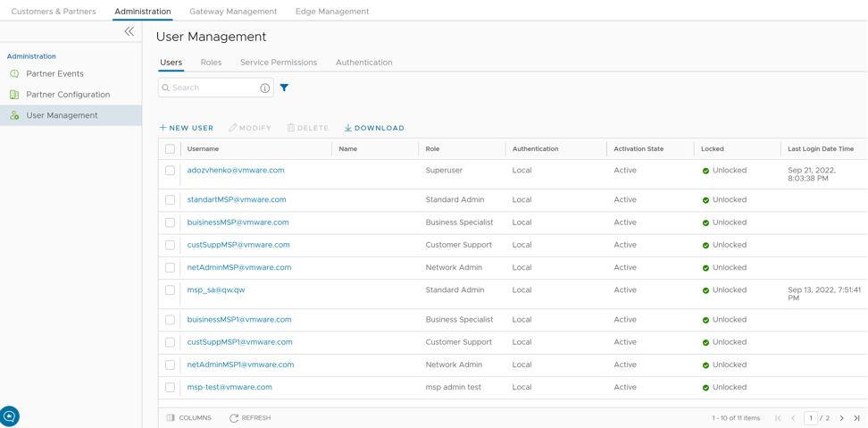The image size is (868, 428).
Task: Switch to the Roles tab
Action: [x=211, y=63]
